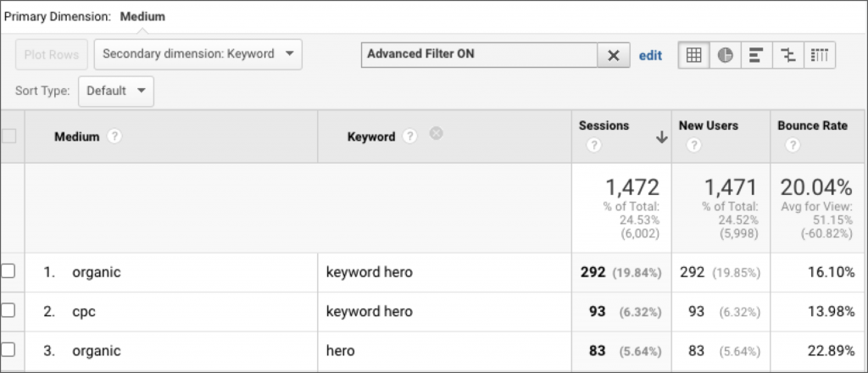Click total sessions 1,472
Viewport: 868px width, 373px height.
[x=632, y=187]
